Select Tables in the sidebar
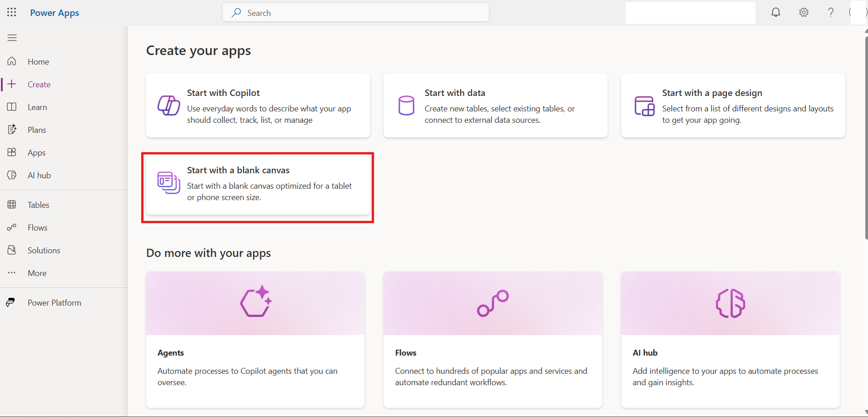This screenshot has height=417, width=868. (38, 205)
